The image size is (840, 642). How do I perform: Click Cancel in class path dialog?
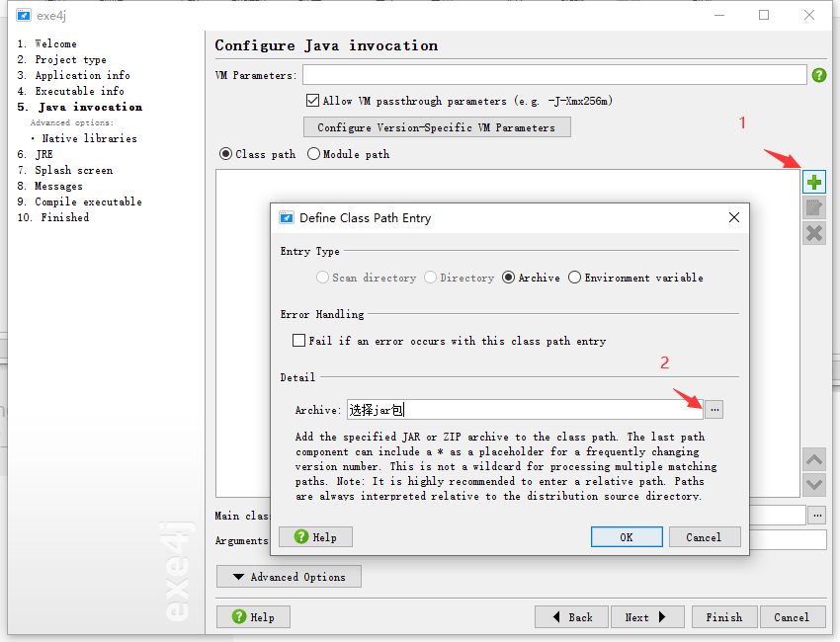(x=704, y=537)
